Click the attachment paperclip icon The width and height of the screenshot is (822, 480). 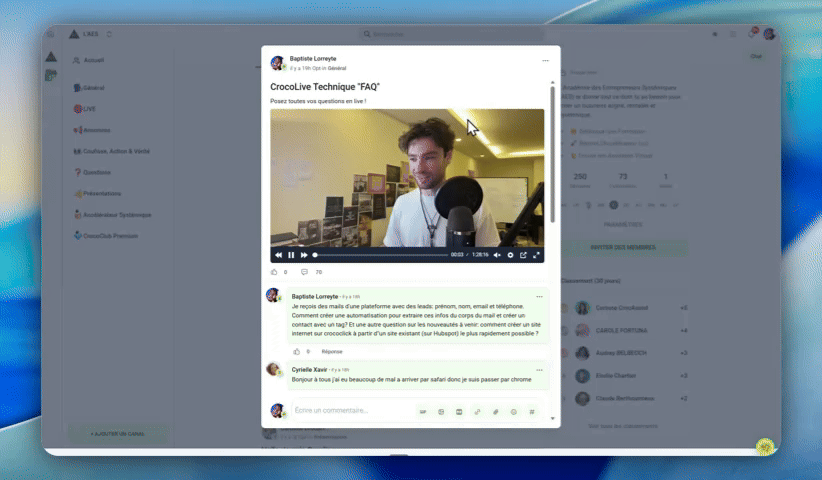pyautogui.click(x=495, y=412)
